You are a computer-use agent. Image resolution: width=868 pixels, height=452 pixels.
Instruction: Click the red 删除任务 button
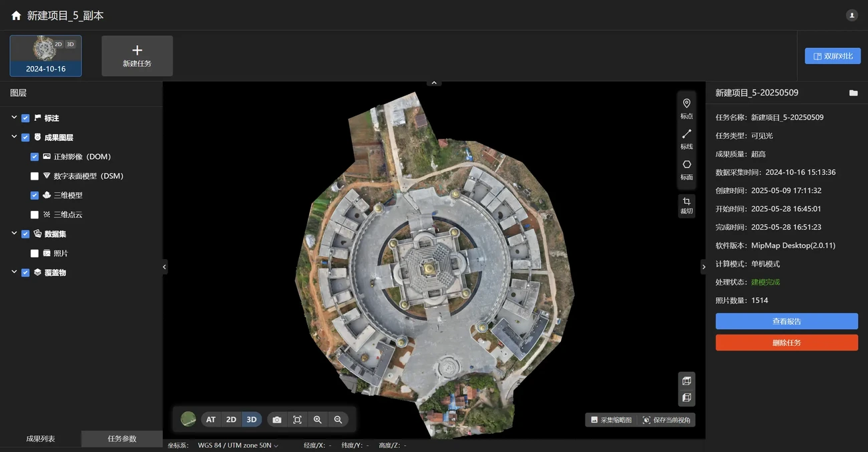[787, 343]
